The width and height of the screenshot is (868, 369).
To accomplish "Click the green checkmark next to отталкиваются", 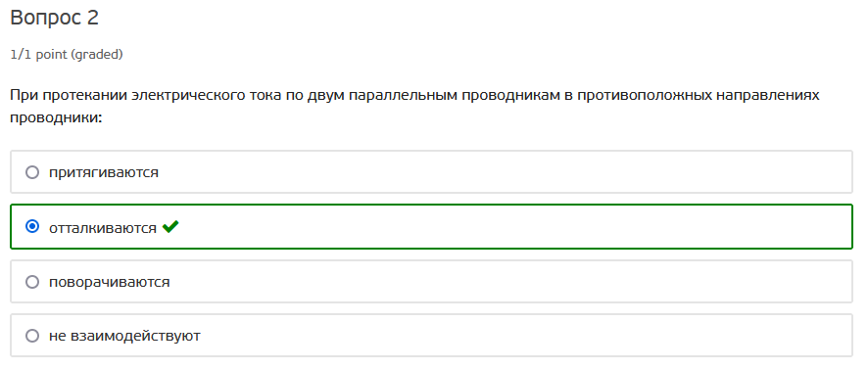I will [170, 227].
